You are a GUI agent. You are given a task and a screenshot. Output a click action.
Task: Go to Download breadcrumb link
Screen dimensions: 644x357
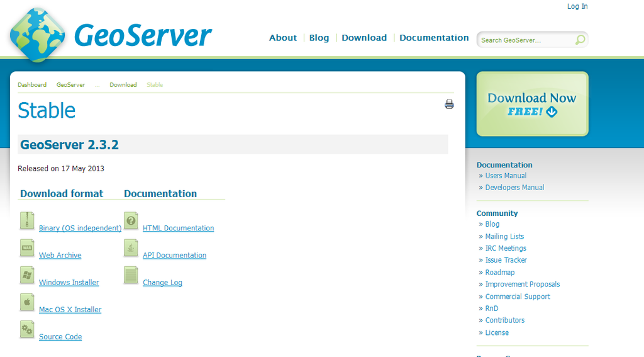click(123, 85)
